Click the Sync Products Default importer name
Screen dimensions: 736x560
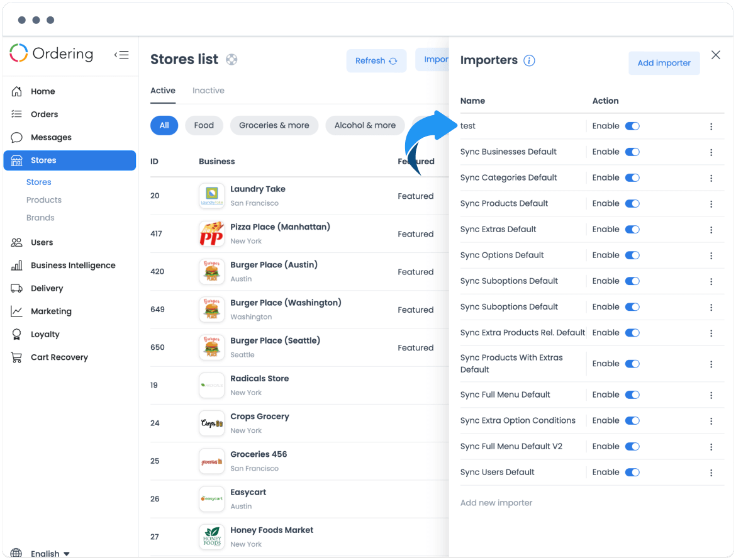504,203
